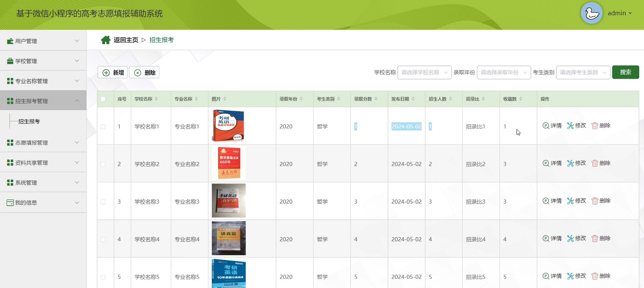Sort by 发布日期 column arrows
The image size is (644, 288).
pyautogui.click(x=413, y=99)
